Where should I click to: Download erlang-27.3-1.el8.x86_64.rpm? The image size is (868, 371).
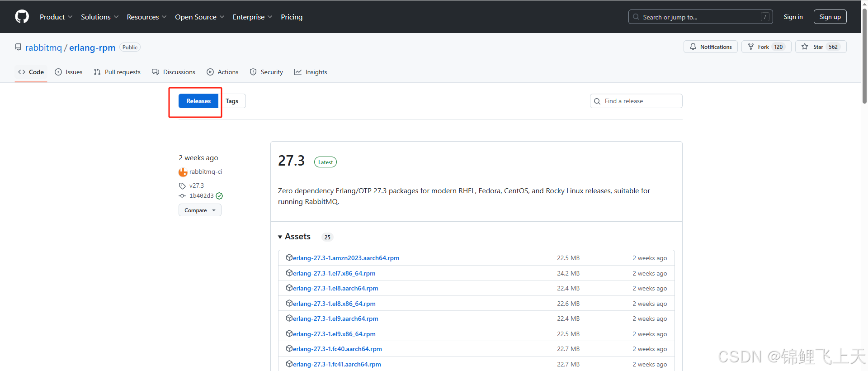(x=334, y=304)
